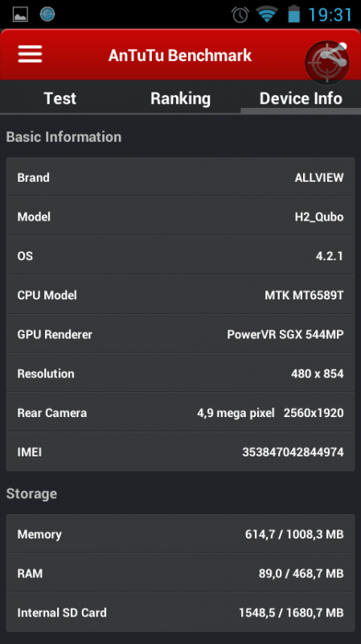Image resolution: width=361 pixels, height=644 pixels.
Task: Open the hamburger menu icon
Action: click(x=30, y=54)
